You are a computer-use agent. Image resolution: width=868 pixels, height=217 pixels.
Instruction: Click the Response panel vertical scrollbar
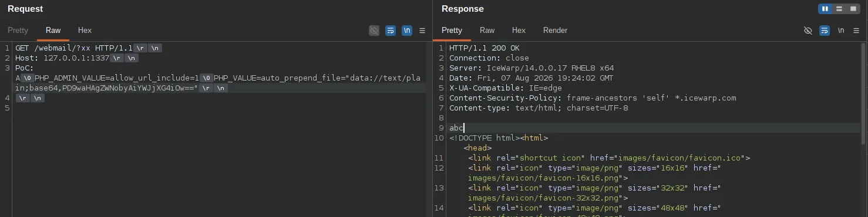[x=863, y=93]
